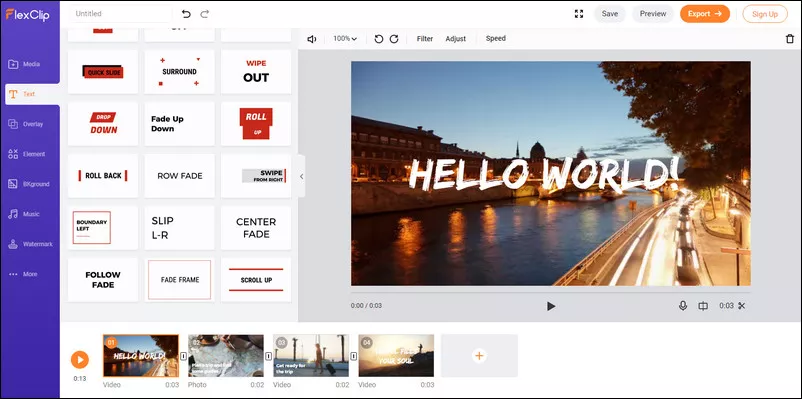
Task: Select timeline clip 02 photo
Action: click(x=226, y=356)
